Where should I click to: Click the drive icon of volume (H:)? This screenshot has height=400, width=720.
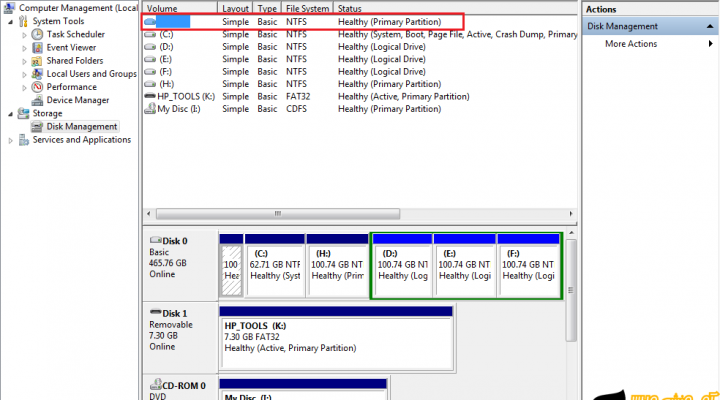[x=150, y=84]
